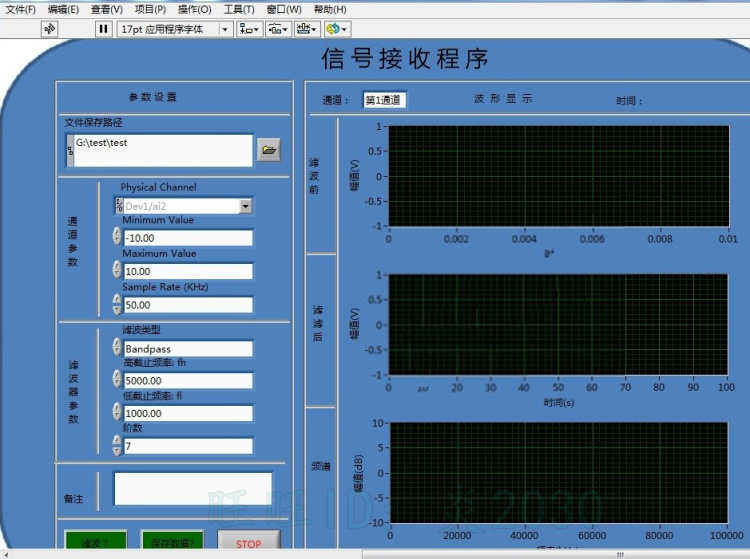The width and height of the screenshot is (750, 559).
Task: Click the 滤波后 post-filter waveform graph
Action: (x=558, y=324)
